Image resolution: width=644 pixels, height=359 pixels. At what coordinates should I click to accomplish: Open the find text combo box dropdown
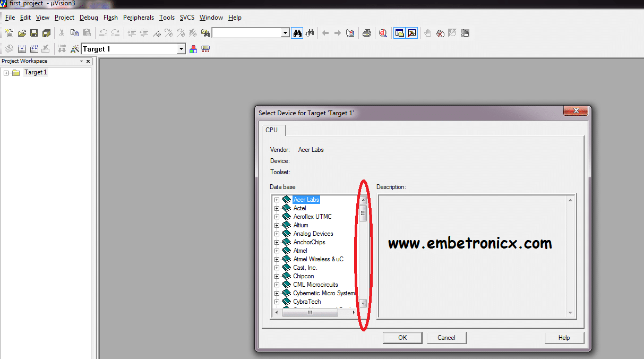tap(285, 33)
